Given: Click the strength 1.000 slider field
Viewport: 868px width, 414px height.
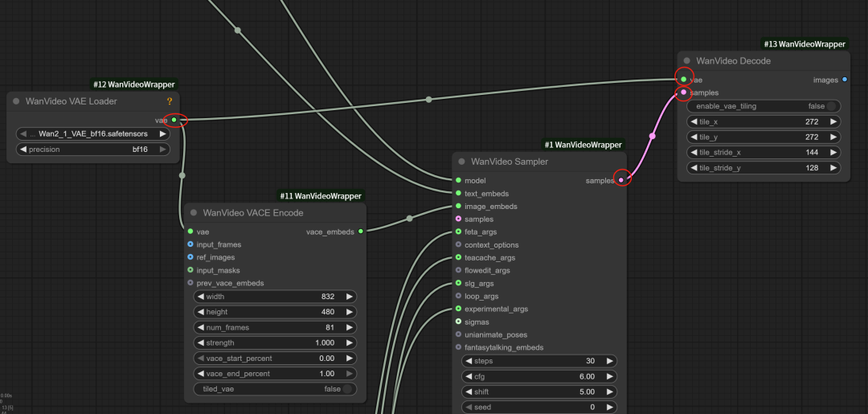Looking at the screenshot, I should pyautogui.click(x=276, y=342).
